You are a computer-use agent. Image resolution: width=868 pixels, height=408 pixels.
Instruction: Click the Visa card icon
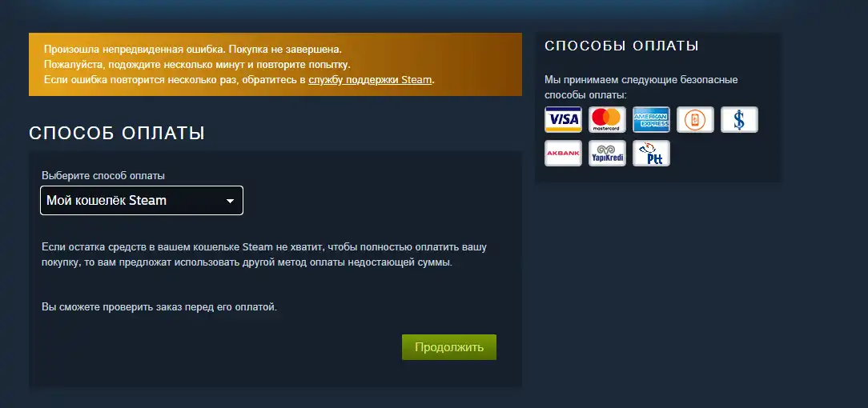(563, 119)
